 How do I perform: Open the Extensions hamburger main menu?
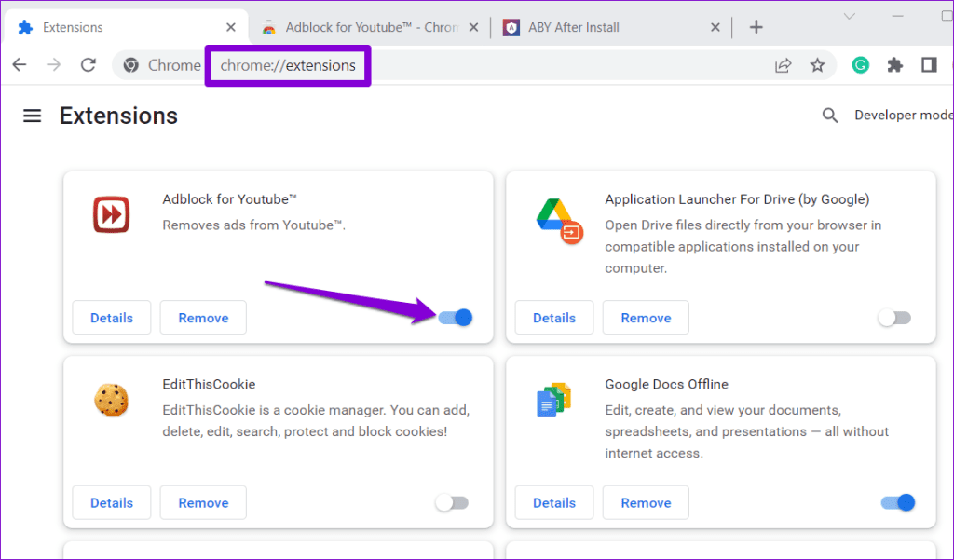(33, 116)
